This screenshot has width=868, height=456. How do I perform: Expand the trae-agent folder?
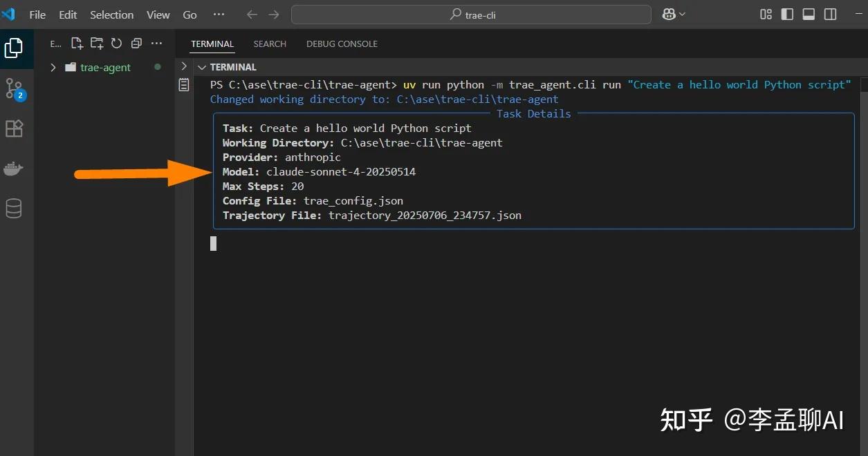click(53, 68)
